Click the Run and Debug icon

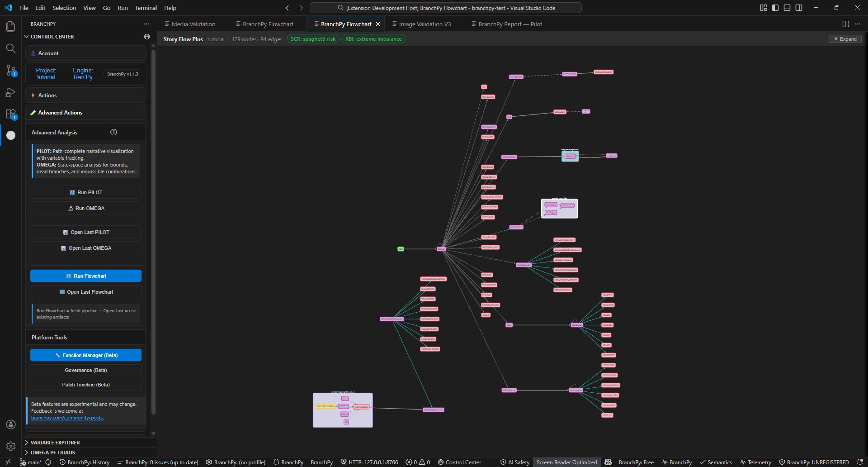10,92
